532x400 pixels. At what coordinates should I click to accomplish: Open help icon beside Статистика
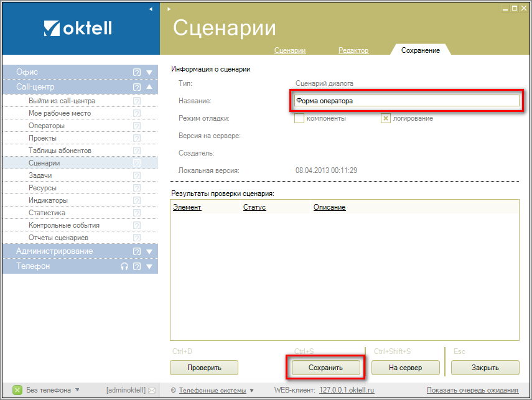point(137,213)
